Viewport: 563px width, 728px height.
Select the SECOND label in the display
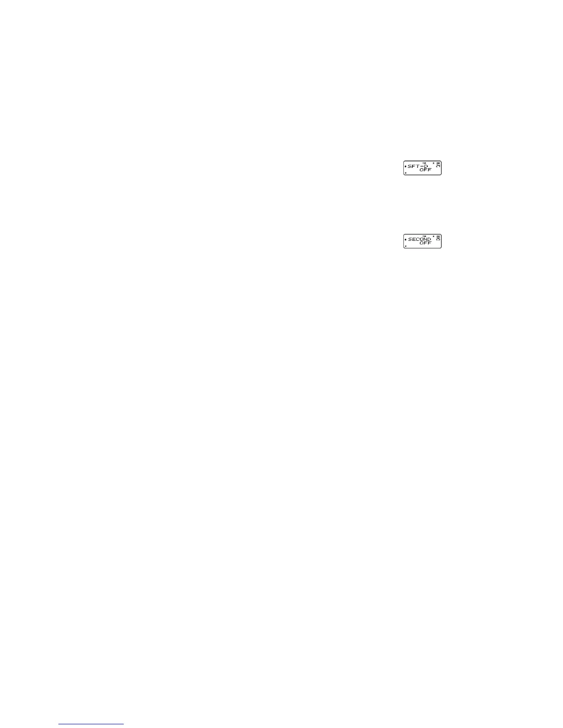pyautogui.click(x=419, y=239)
